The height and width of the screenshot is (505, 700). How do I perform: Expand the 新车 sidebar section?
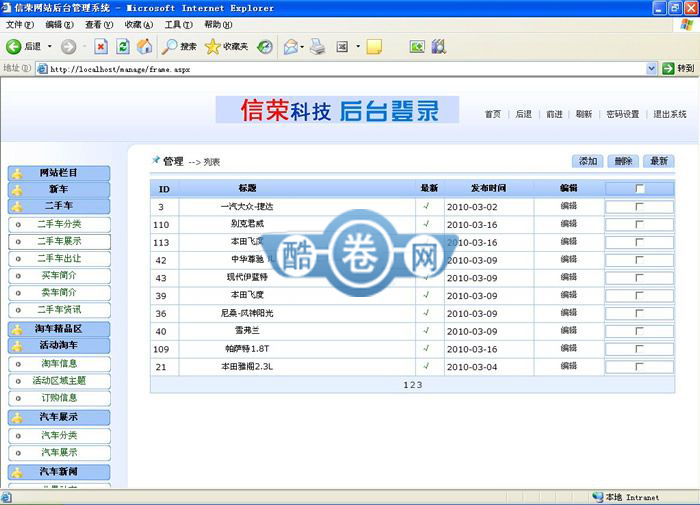pyautogui.click(x=59, y=189)
